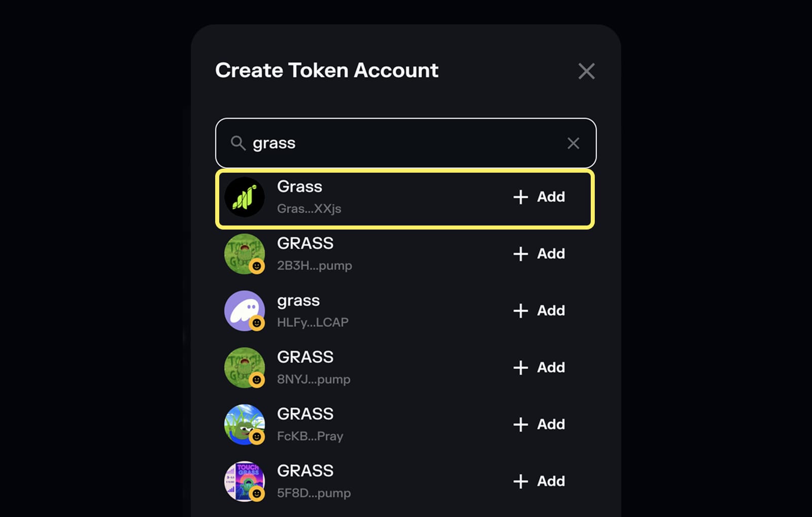Add GRASS token 5F8D...pump
Viewport: 812px width, 517px height.
[539, 481]
